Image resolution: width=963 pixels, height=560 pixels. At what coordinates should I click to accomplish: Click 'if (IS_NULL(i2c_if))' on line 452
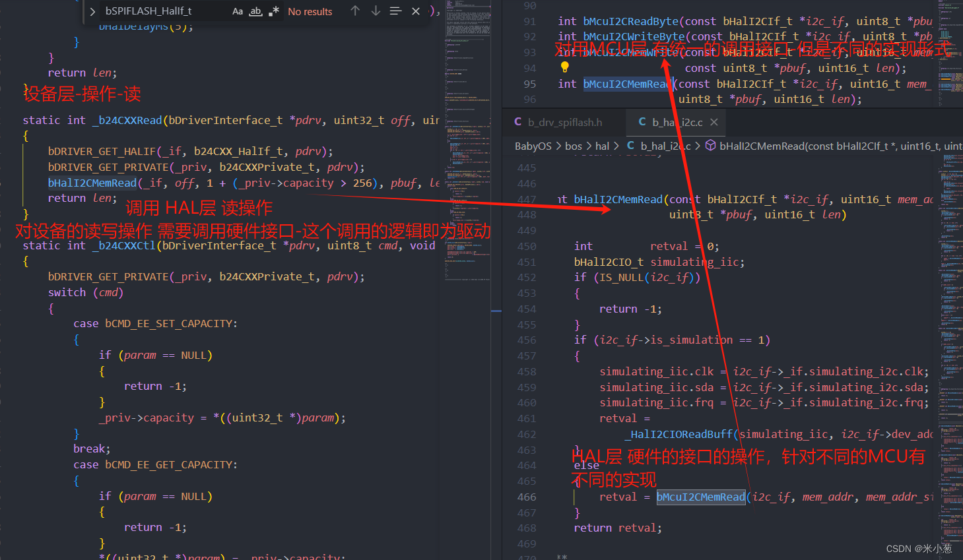[x=637, y=277]
